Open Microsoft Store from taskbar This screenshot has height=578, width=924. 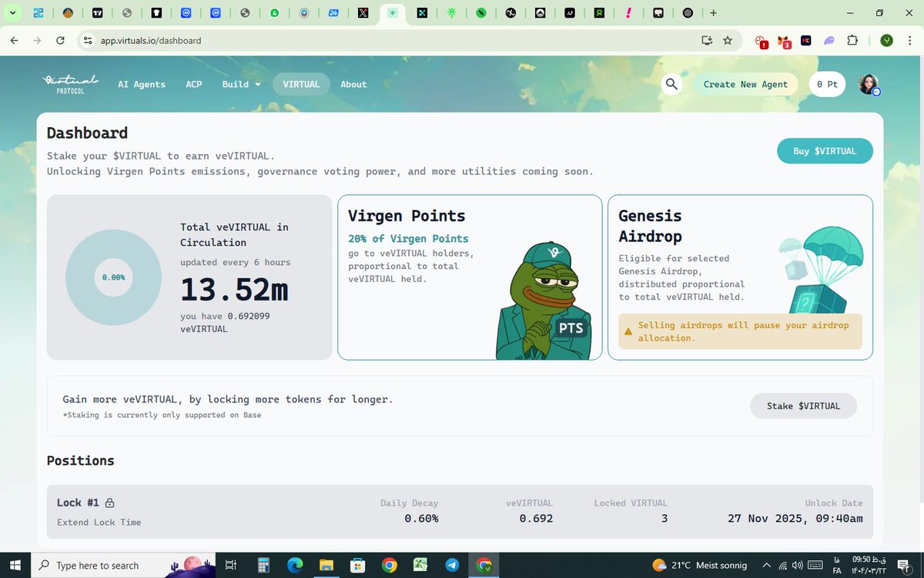[x=358, y=565]
